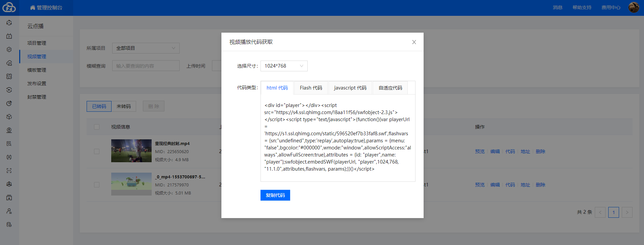Open the 3D cube nodes sidebar icon
The height and width of the screenshot is (245, 644).
click(9, 184)
